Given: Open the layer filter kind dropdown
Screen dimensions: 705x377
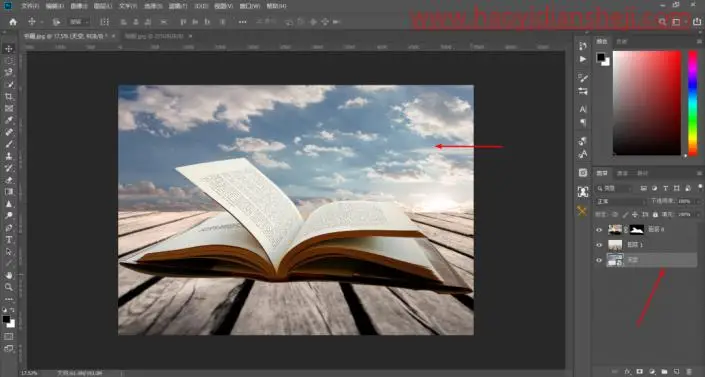Looking at the screenshot, I should (x=615, y=188).
